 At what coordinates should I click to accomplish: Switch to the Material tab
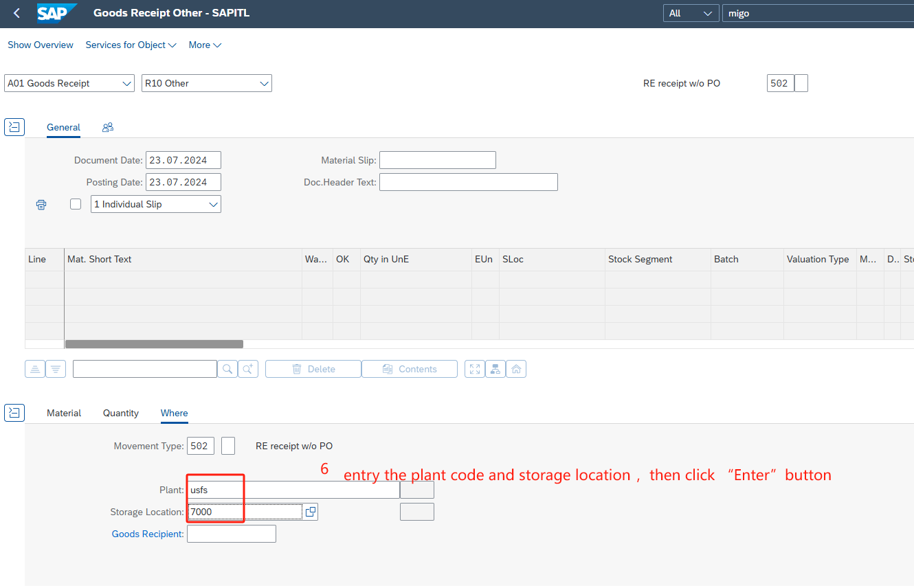64,413
